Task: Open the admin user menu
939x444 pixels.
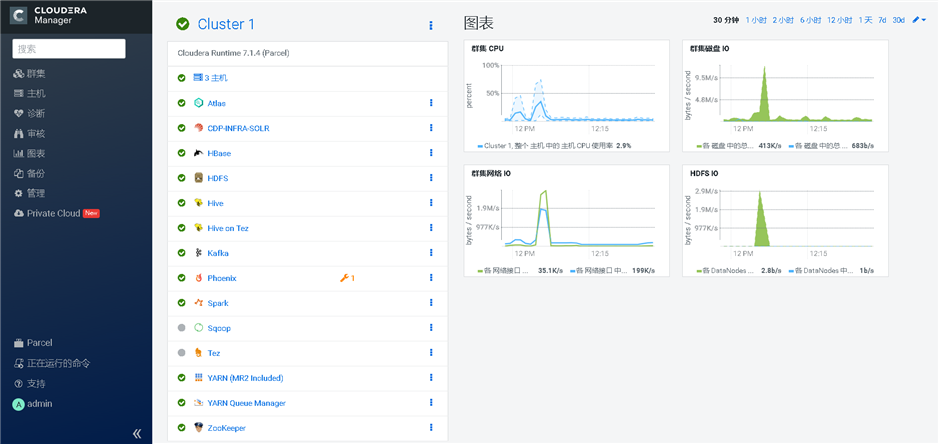Action: (x=33, y=404)
